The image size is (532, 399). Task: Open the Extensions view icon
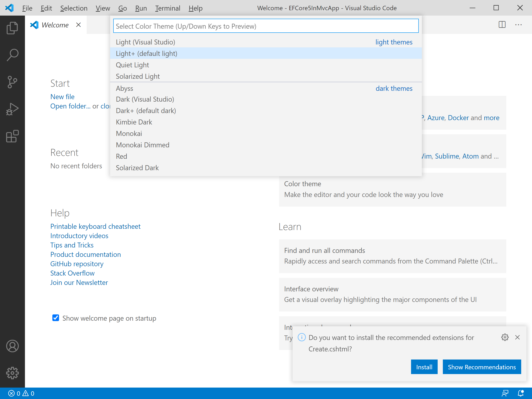12,136
